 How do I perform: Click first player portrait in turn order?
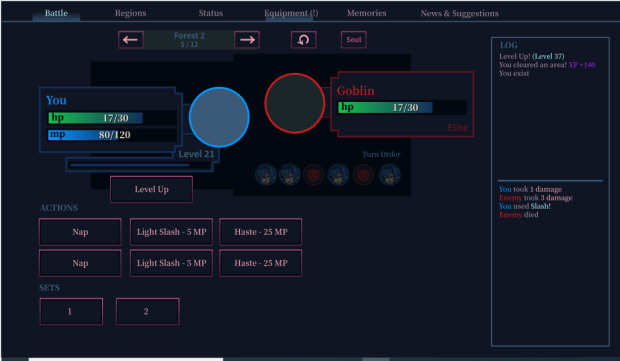[x=266, y=174]
